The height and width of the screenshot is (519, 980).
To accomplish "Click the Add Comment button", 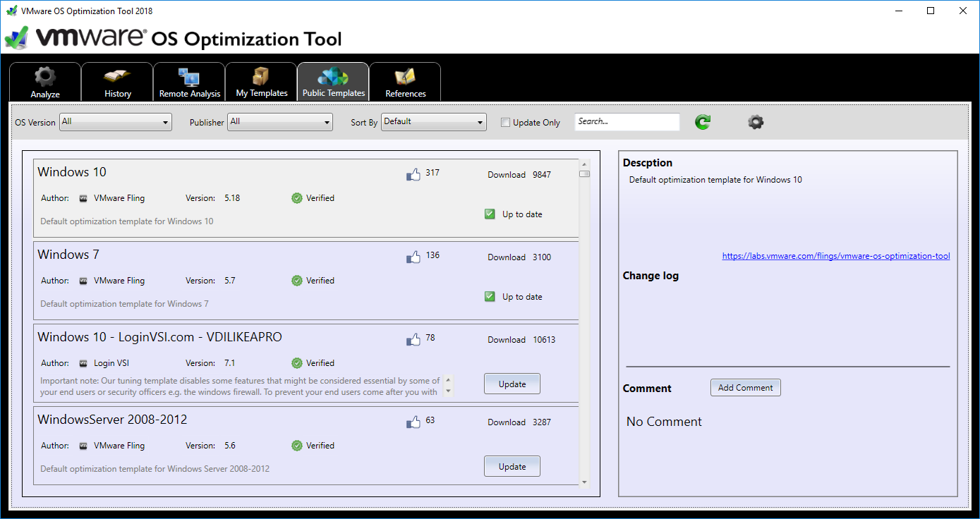I will (746, 388).
